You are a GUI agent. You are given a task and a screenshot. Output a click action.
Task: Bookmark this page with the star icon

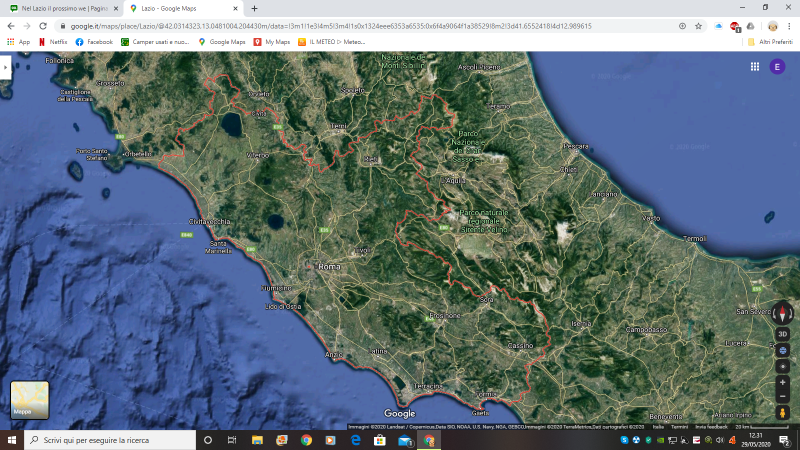tap(698, 26)
